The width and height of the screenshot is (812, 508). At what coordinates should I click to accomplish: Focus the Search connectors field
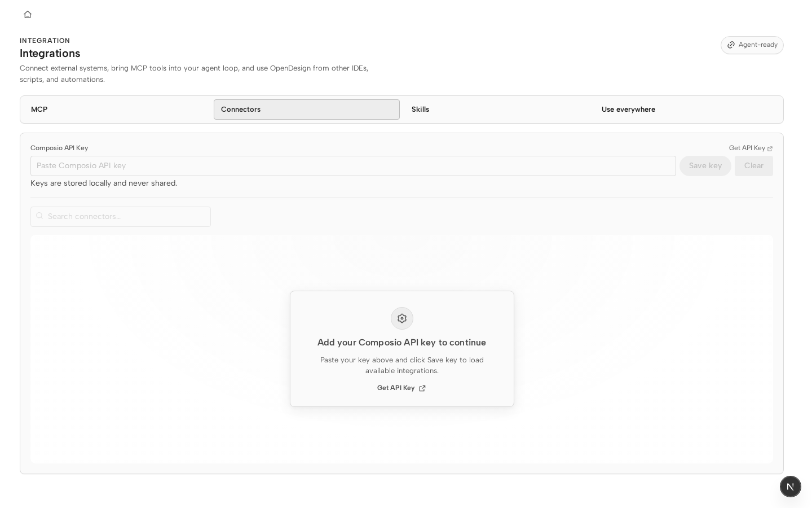click(x=121, y=217)
